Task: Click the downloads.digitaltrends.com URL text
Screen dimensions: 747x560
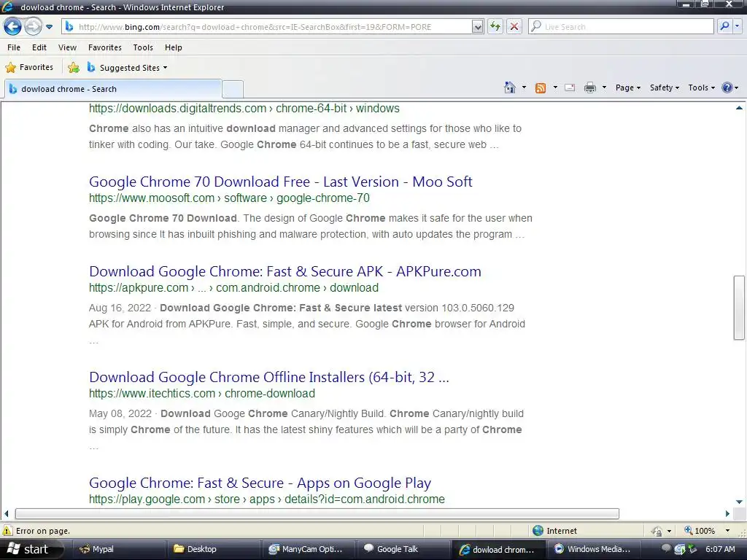Action: pos(244,109)
